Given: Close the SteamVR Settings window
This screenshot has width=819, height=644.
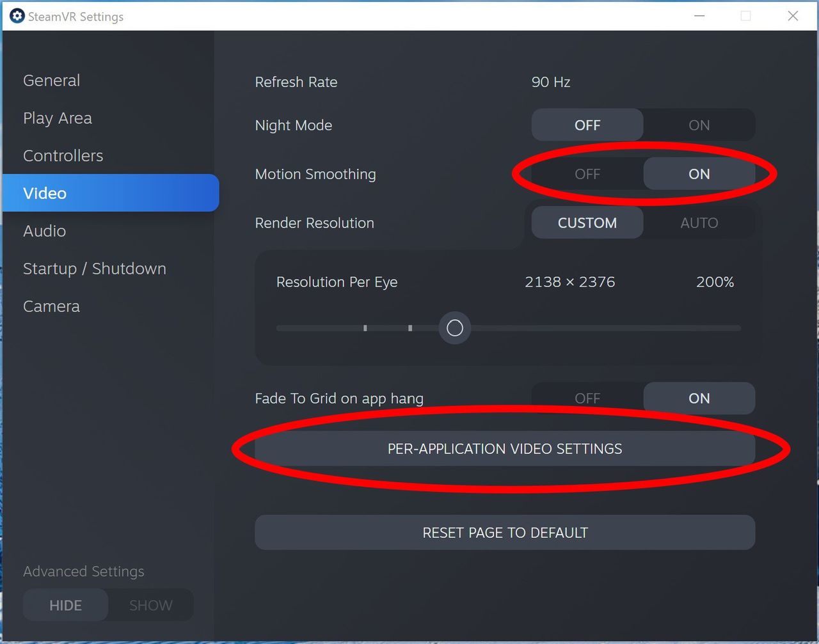Looking at the screenshot, I should tap(793, 16).
